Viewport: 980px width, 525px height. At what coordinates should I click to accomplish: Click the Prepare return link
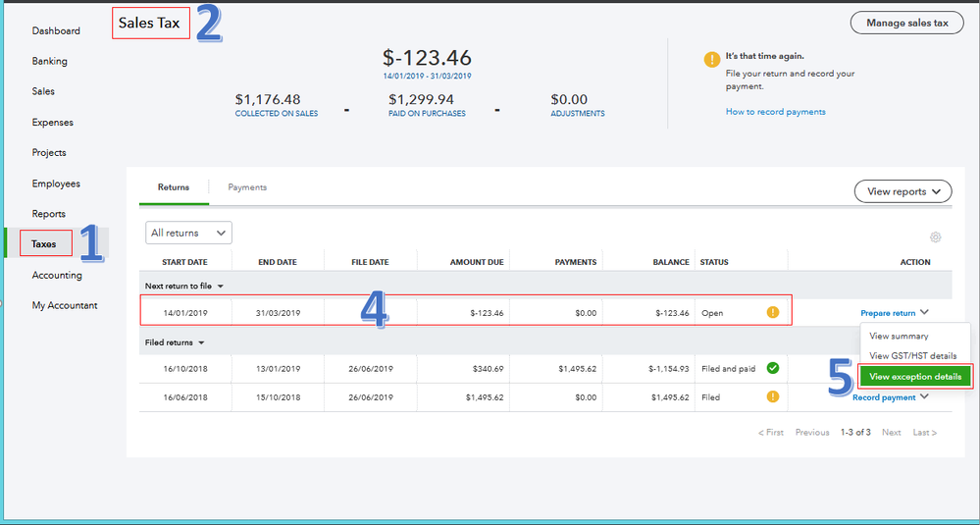coord(888,313)
